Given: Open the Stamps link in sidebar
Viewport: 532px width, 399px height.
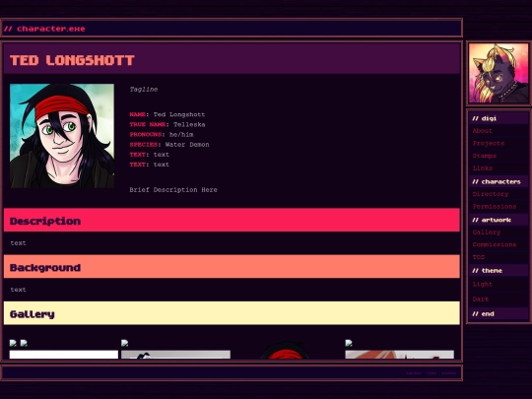Looking at the screenshot, I should (x=484, y=156).
